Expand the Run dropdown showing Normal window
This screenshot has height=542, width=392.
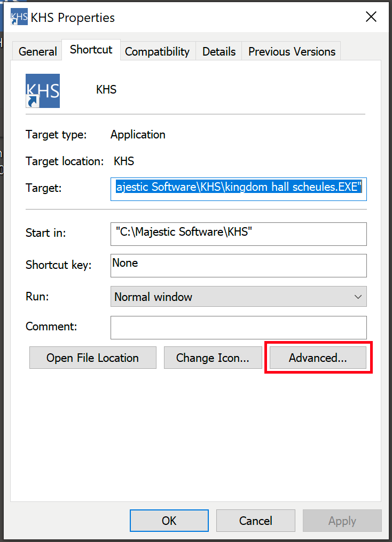click(239, 297)
